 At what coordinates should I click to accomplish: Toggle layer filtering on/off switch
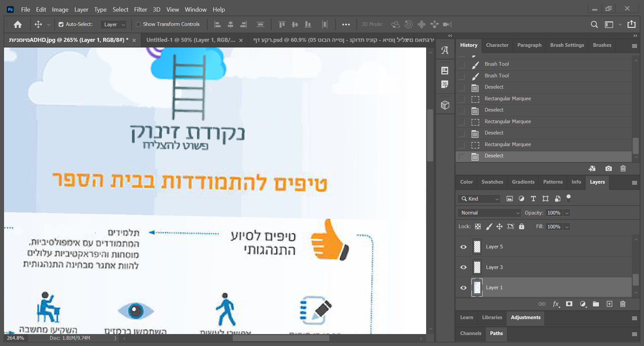click(x=569, y=198)
